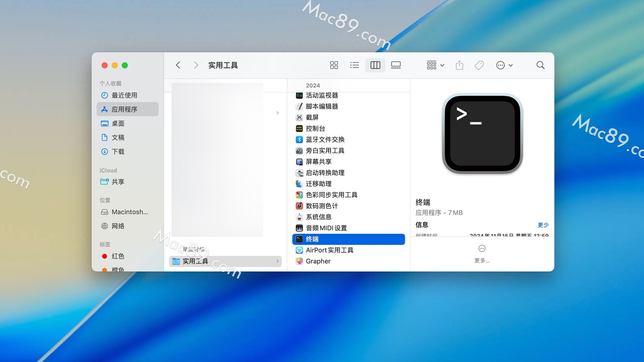The height and width of the screenshot is (362, 644).
Task: Click the search magnifier icon
Action: click(x=540, y=65)
